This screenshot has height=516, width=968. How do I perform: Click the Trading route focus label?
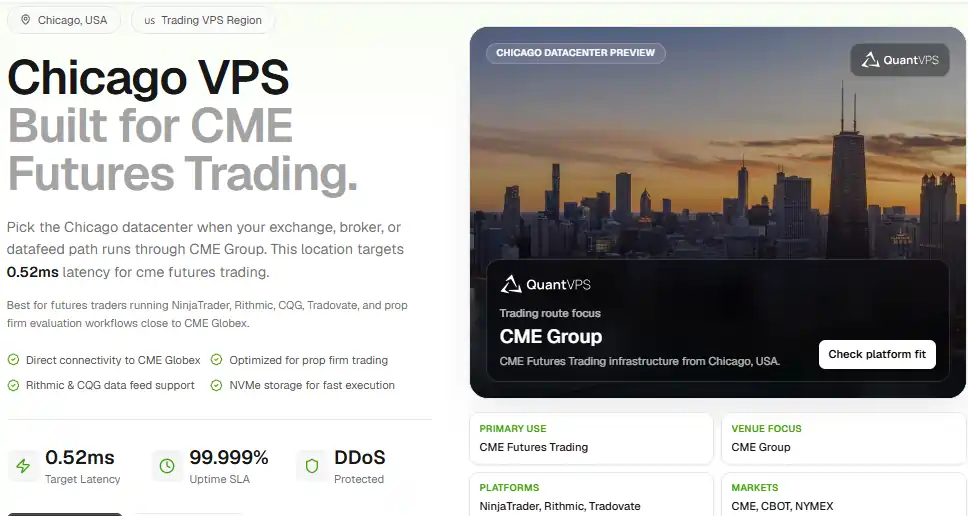pyautogui.click(x=550, y=313)
